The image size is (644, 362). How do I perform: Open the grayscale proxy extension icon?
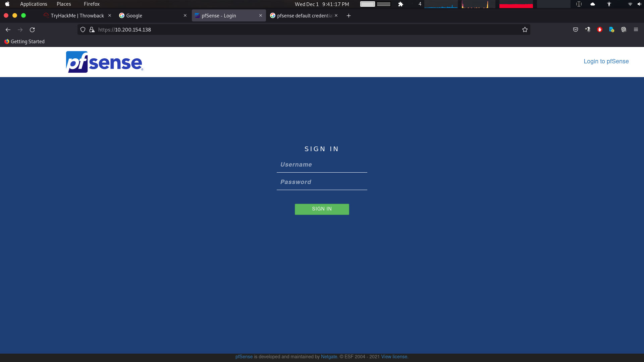click(x=588, y=29)
